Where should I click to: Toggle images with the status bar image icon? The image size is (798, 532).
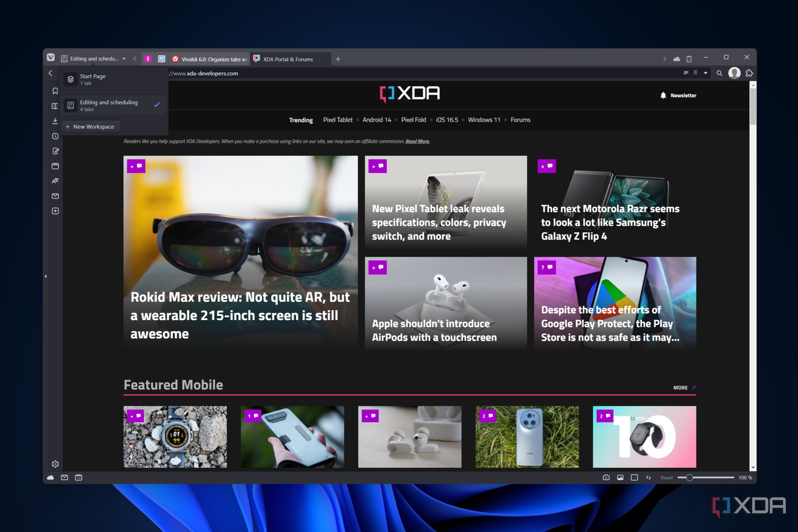(620, 477)
